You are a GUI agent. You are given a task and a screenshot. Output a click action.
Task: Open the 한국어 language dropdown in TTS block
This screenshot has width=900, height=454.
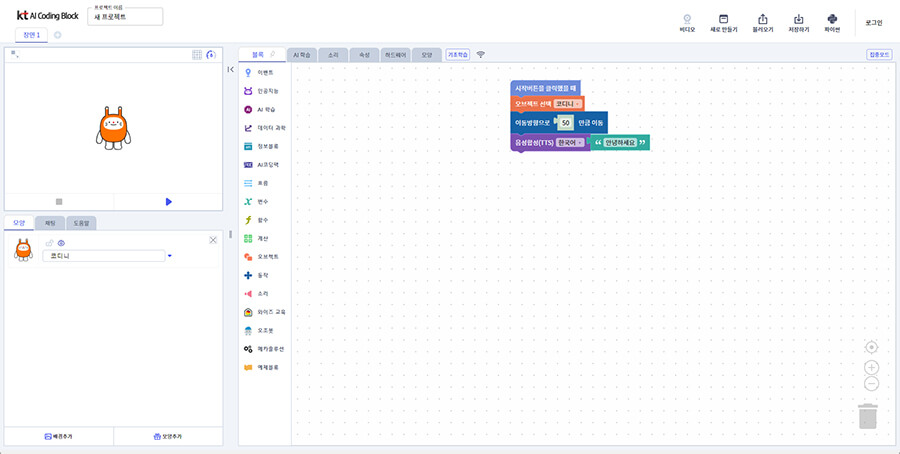tap(571, 142)
